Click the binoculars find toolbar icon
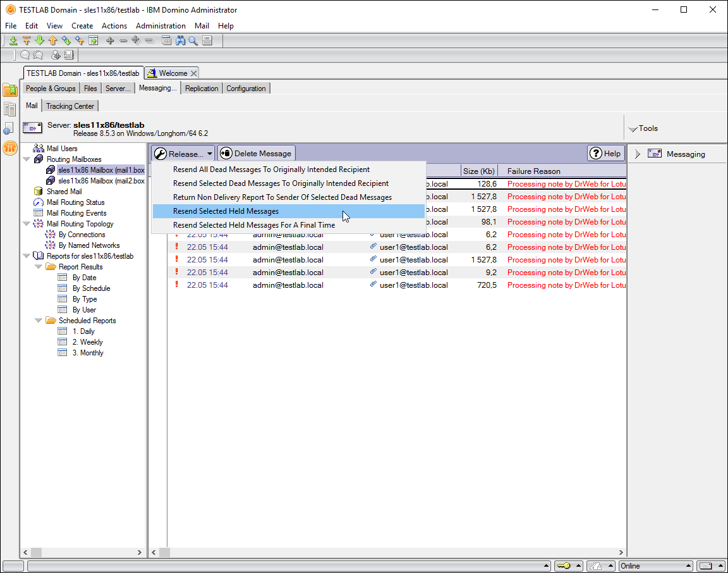Viewport: 728px width, 573px height. (x=180, y=41)
